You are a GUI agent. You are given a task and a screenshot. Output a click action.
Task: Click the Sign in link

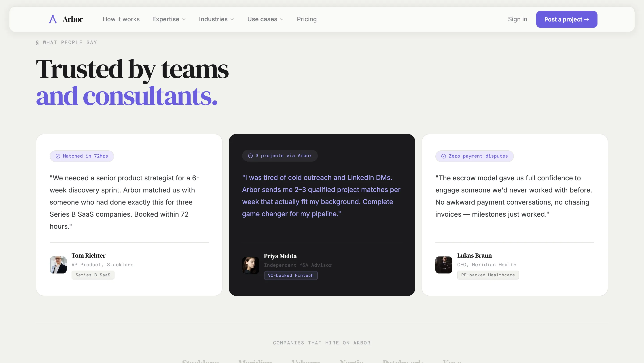coord(517,19)
